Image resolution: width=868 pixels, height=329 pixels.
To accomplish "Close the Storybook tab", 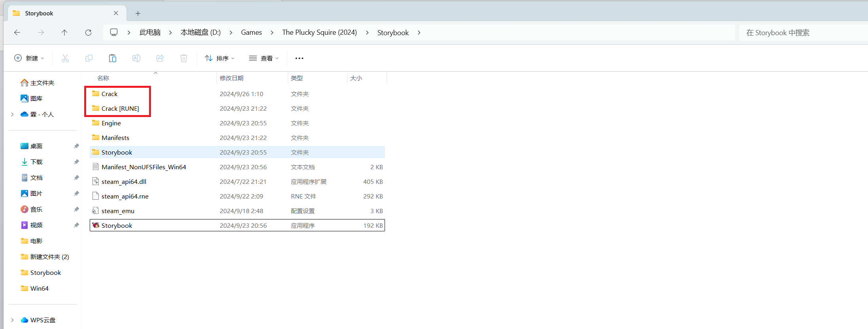I will [116, 13].
